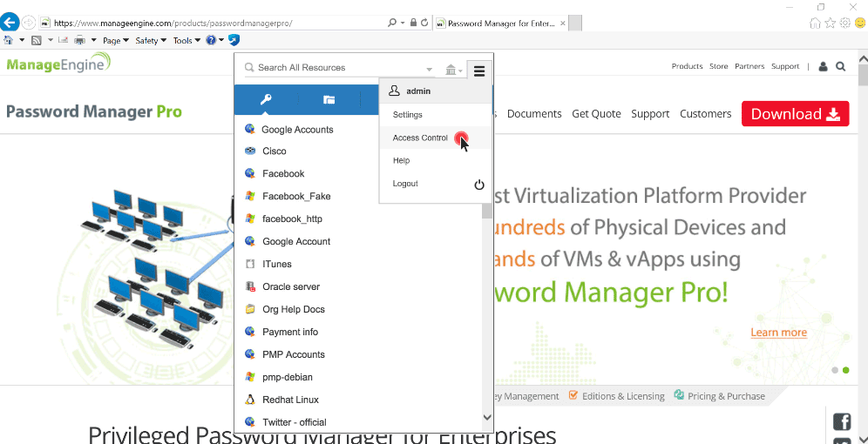Open the Google Accounts resource
This screenshot has width=868, height=444.
(x=297, y=130)
